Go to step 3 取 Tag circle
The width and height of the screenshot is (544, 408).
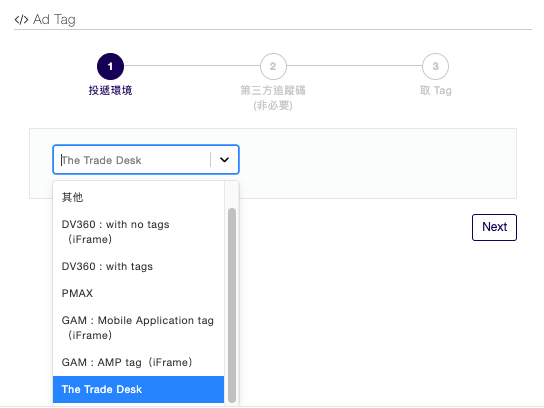pyautogui.click(x=435, y=66)
